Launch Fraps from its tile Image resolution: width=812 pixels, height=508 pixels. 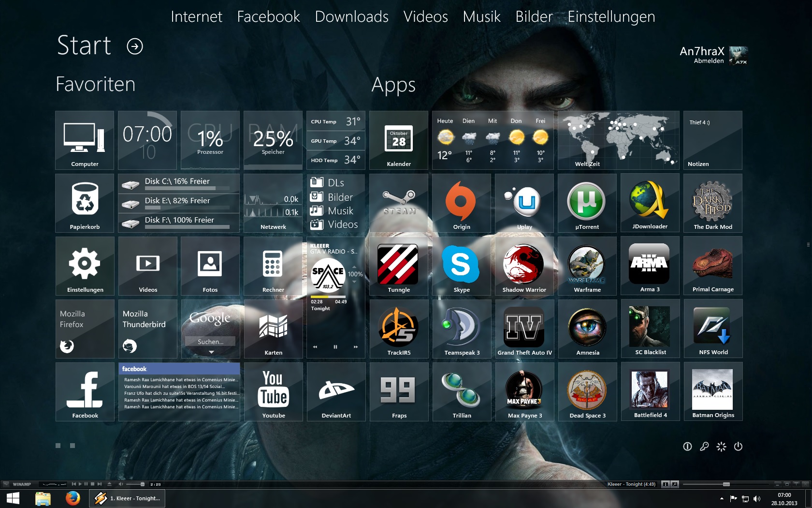click(399, 392)
